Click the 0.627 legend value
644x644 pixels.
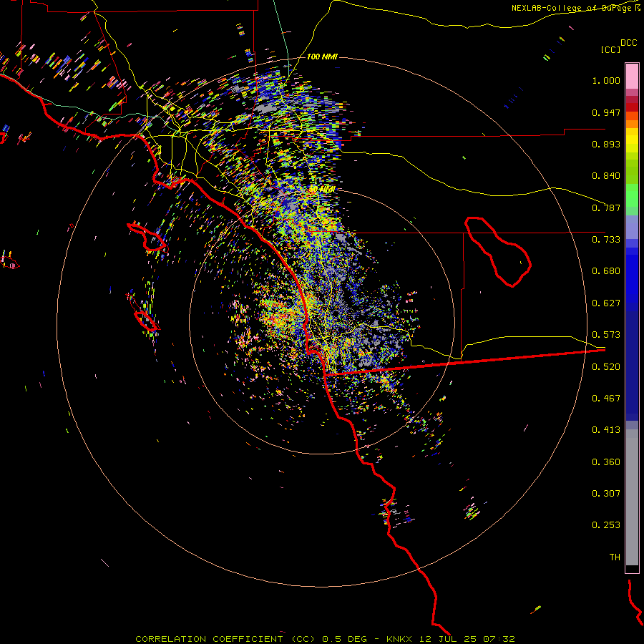606,303
